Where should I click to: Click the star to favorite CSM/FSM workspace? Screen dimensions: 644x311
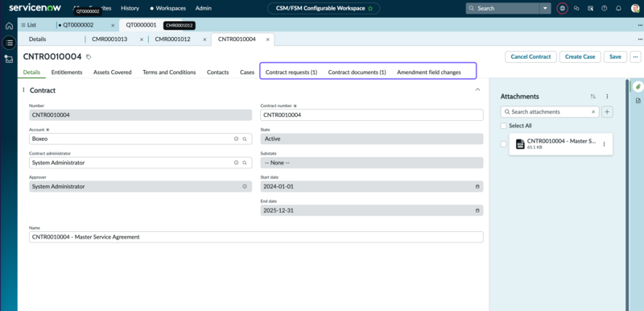point(370,8)
